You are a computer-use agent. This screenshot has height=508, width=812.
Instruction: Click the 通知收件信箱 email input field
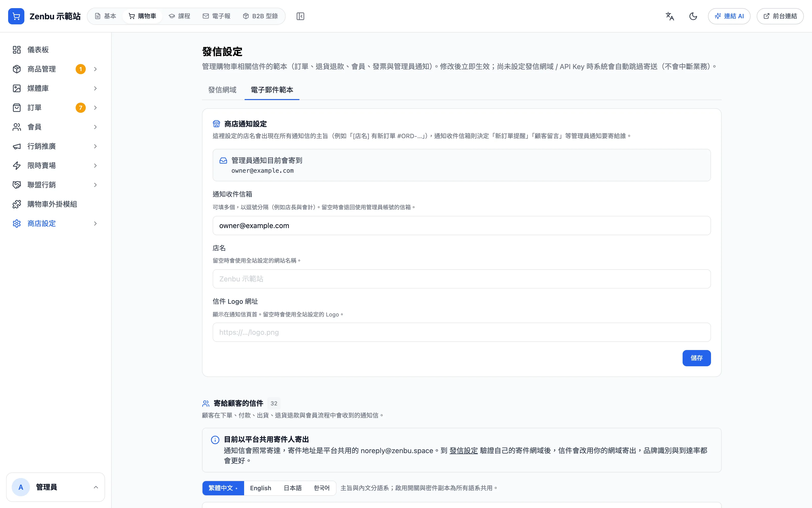462,226
